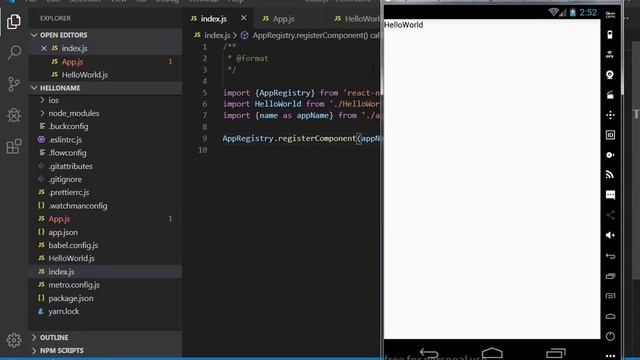Open the emulator screen capture widget

click(x=610, y=95)
